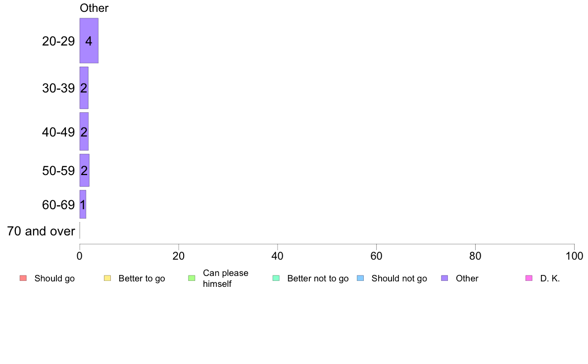Click the Other chart title
This screenshot has width=588, height=364.
coord(94,8)
